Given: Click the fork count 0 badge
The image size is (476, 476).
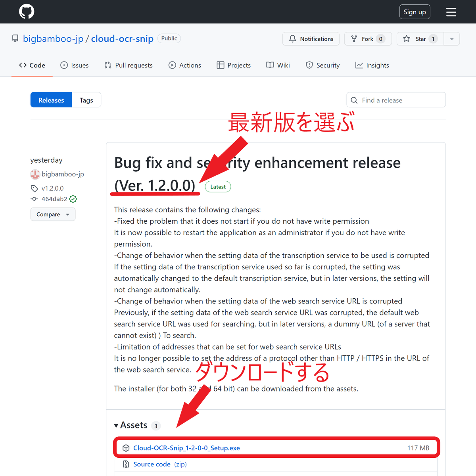Looking at the screenshot, I should tap(381, 39).
